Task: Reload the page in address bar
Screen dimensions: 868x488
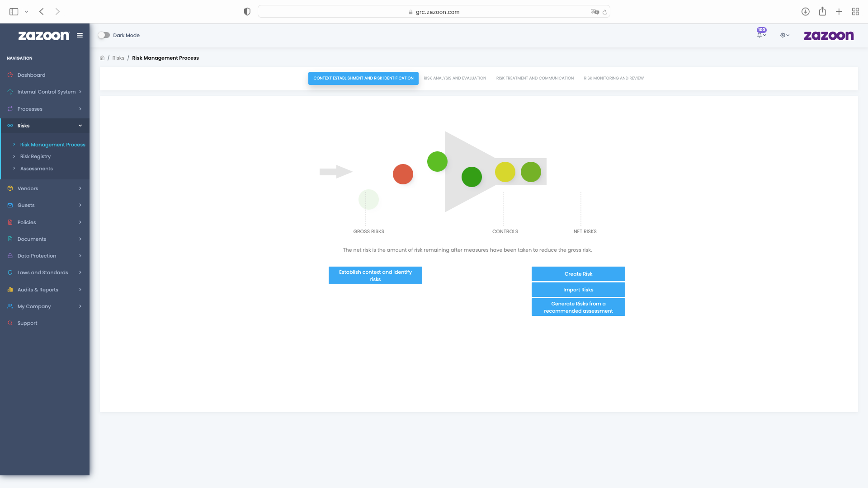Action: pyautogui.click(x=604, y=12)
